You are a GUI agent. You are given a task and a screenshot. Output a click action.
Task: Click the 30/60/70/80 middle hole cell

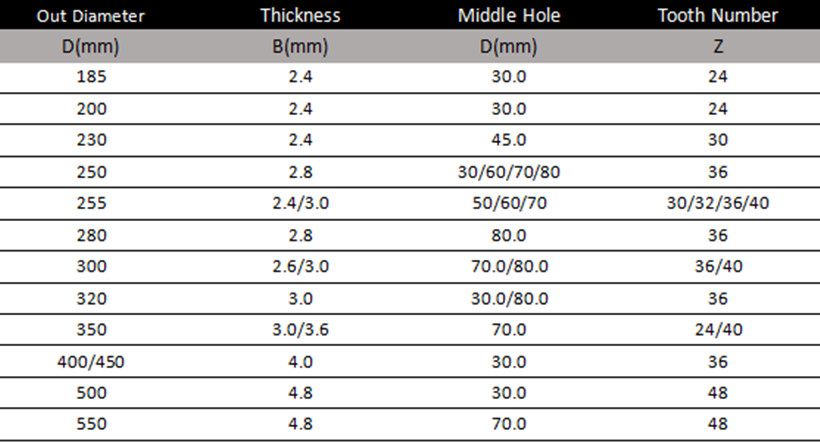point(509,172)
